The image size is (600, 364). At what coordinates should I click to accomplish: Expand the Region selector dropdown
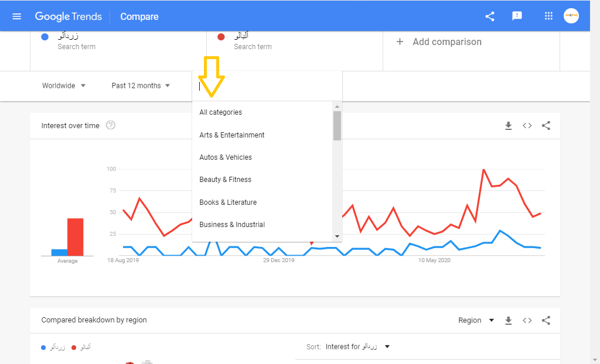[x=476, y=320]
